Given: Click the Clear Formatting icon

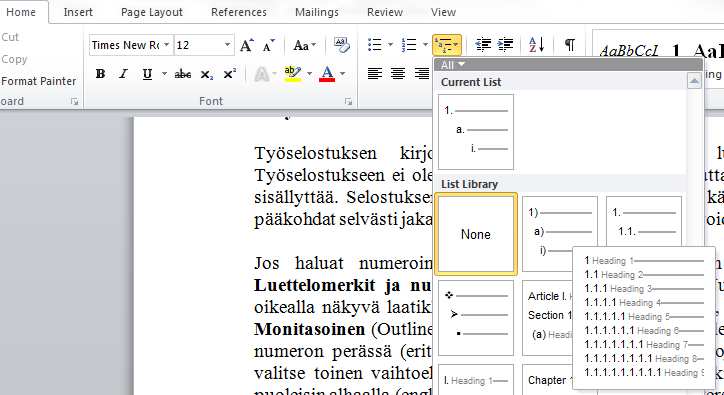Looking at the screenshot, I should [x=342, y=45].
